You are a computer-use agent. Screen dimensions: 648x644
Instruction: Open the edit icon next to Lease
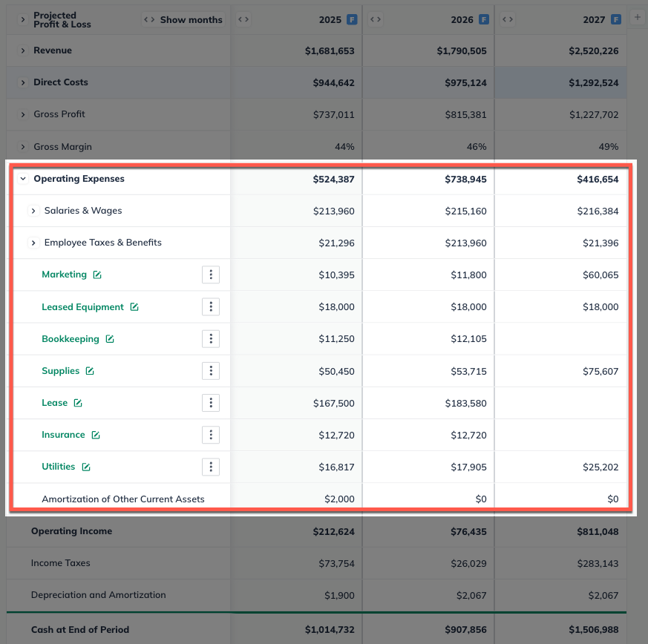(x=78, y=403)
